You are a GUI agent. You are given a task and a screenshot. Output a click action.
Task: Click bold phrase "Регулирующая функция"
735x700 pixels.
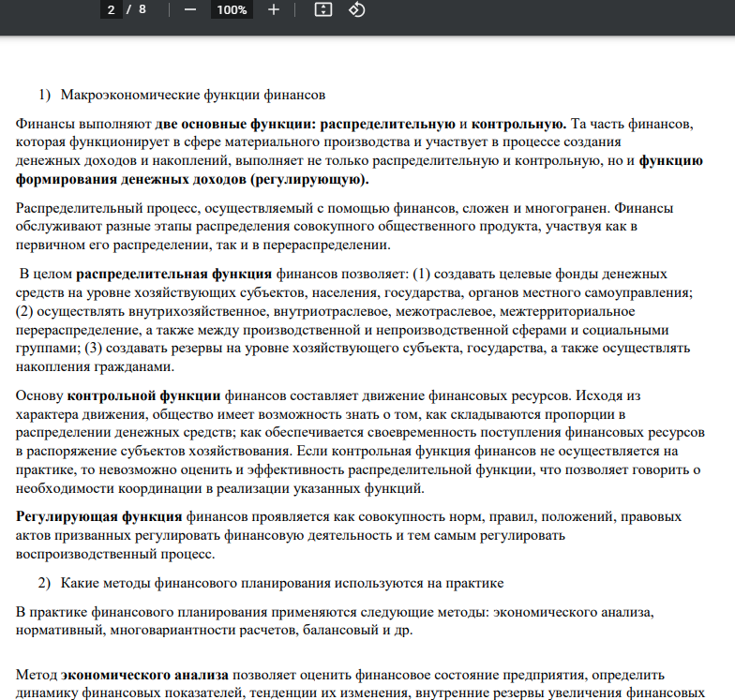point(99,516)
